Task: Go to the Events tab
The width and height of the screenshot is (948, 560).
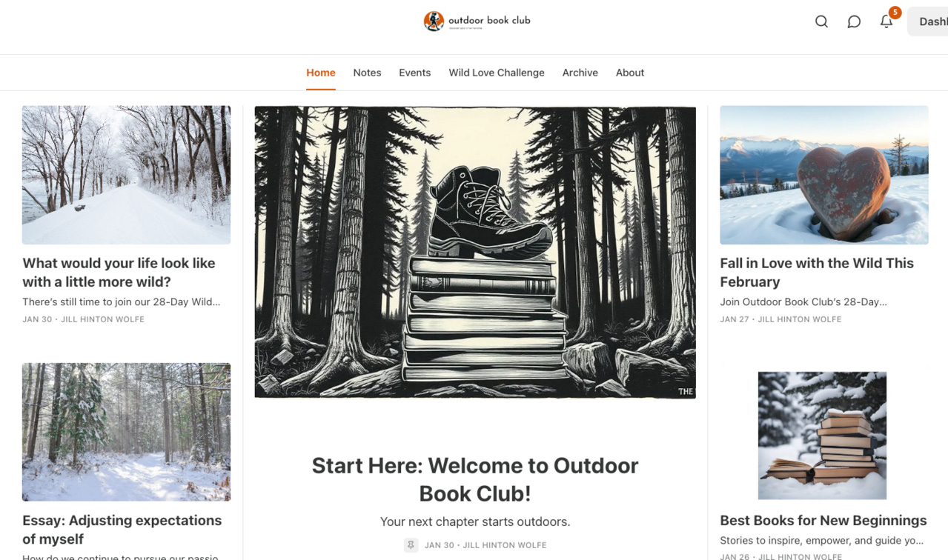Action: coord(414,73)
